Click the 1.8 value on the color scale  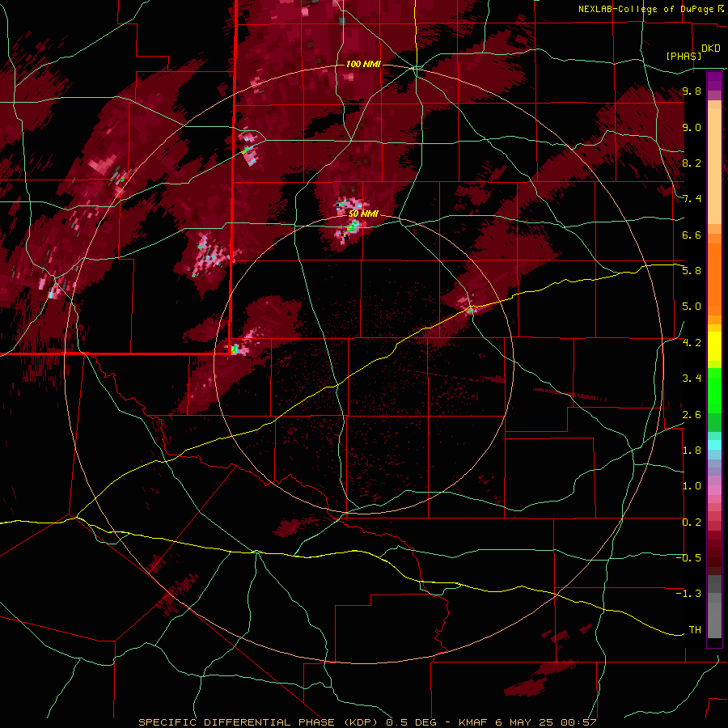click(x=692, y=450)
